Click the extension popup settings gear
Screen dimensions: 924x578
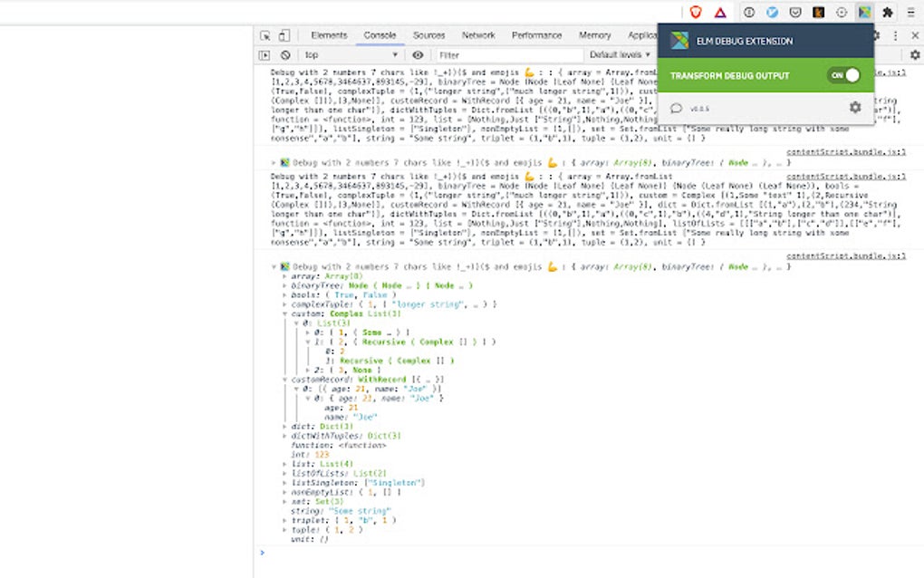854,108
